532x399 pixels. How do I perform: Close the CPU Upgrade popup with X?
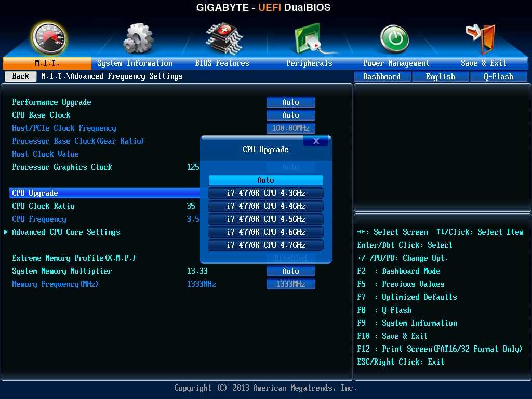[315, 141]
